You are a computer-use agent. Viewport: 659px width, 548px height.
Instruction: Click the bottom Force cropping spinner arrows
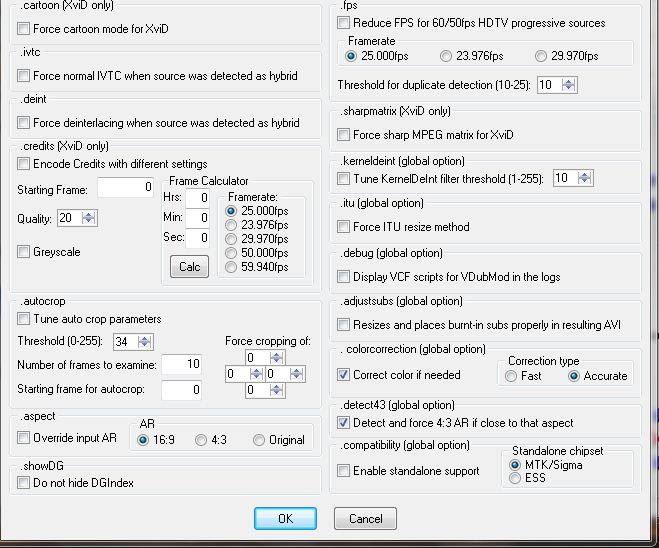(x=277, y=390)
